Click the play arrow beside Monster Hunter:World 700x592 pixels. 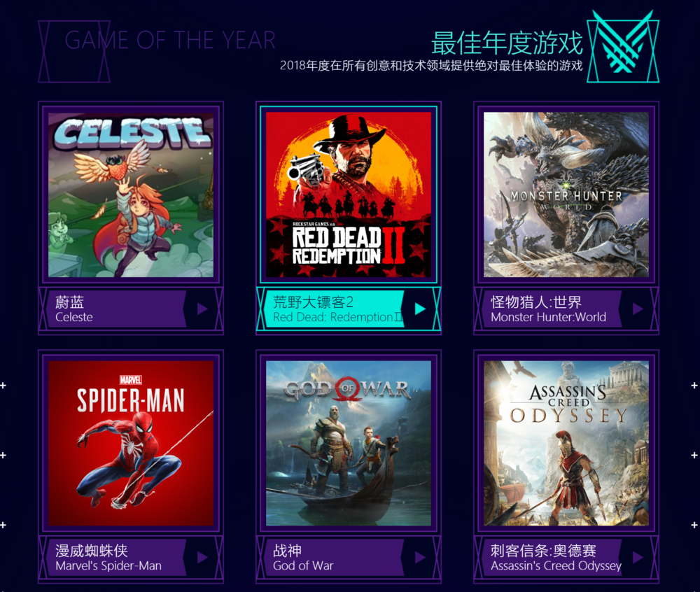(x=638, y=309)
